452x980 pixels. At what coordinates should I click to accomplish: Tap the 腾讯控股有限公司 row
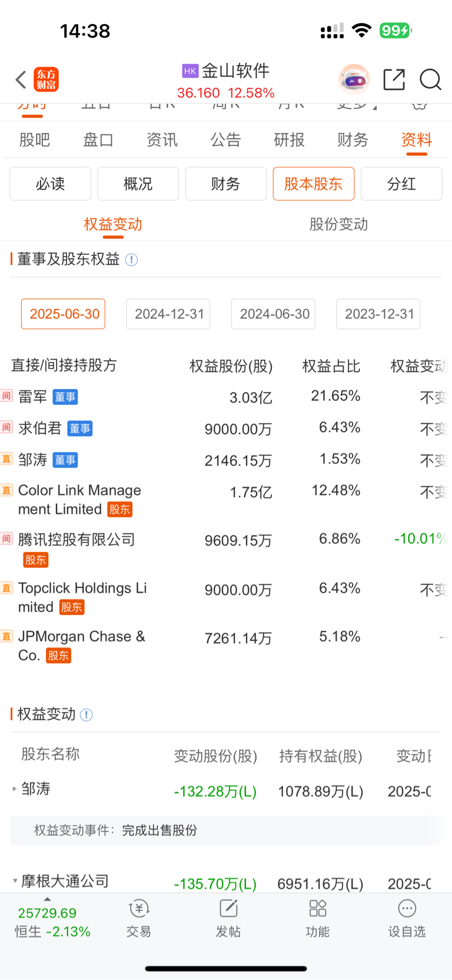[226, 549]
